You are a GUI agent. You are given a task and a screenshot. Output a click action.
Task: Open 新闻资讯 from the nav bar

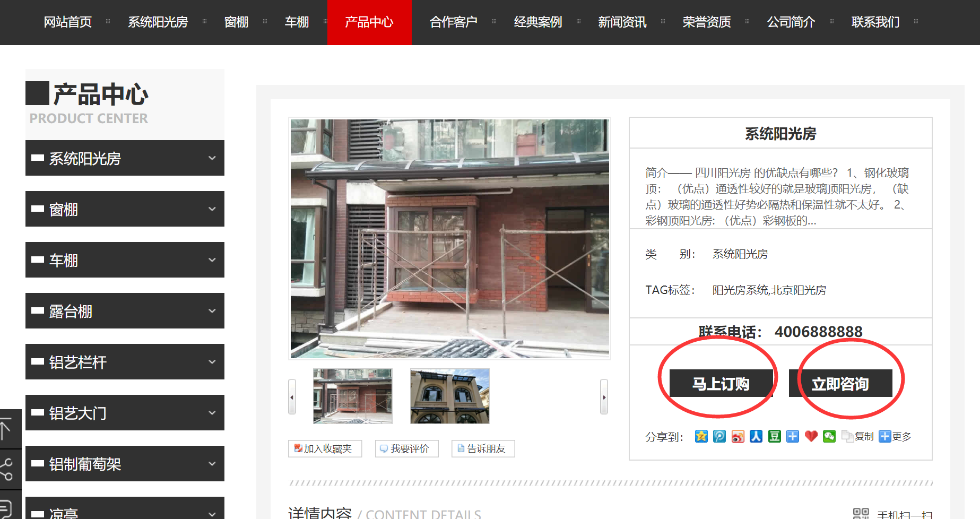tap(622, 22)
